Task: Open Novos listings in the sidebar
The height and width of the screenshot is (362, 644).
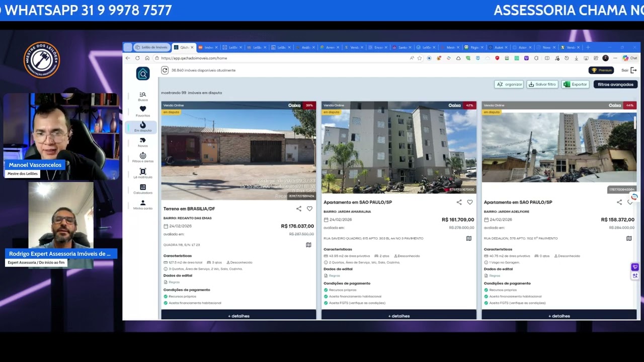Action: pyautogui.click(x=143, y=142)
